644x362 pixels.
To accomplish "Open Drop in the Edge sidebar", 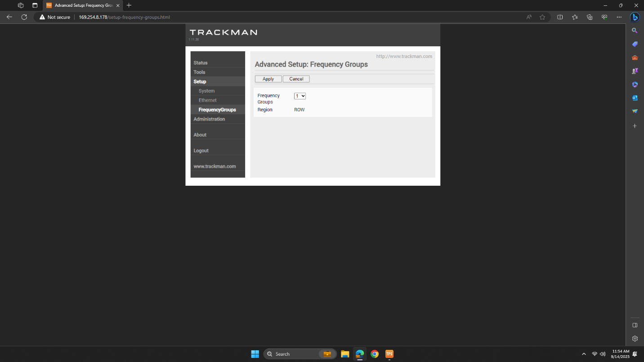I will pos(635,111).
